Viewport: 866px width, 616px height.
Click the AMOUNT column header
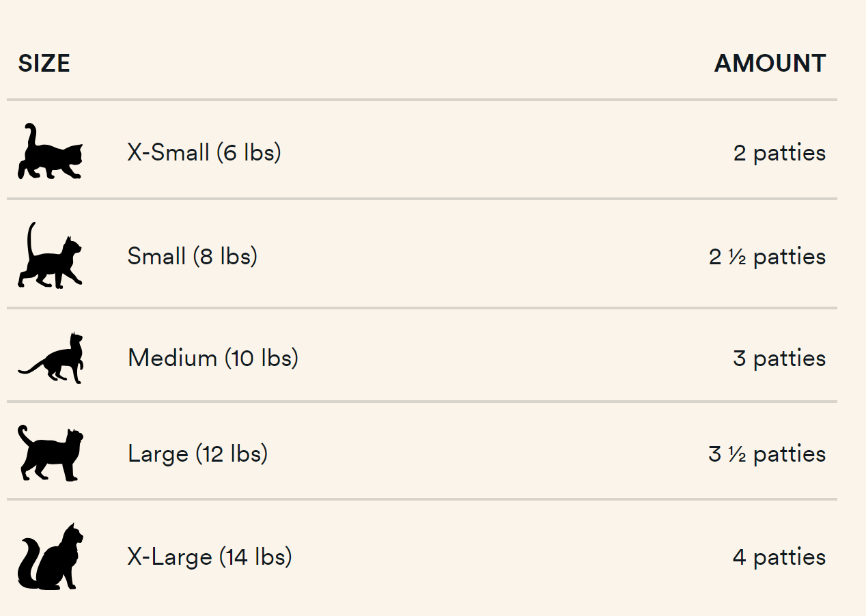(770, 64)
